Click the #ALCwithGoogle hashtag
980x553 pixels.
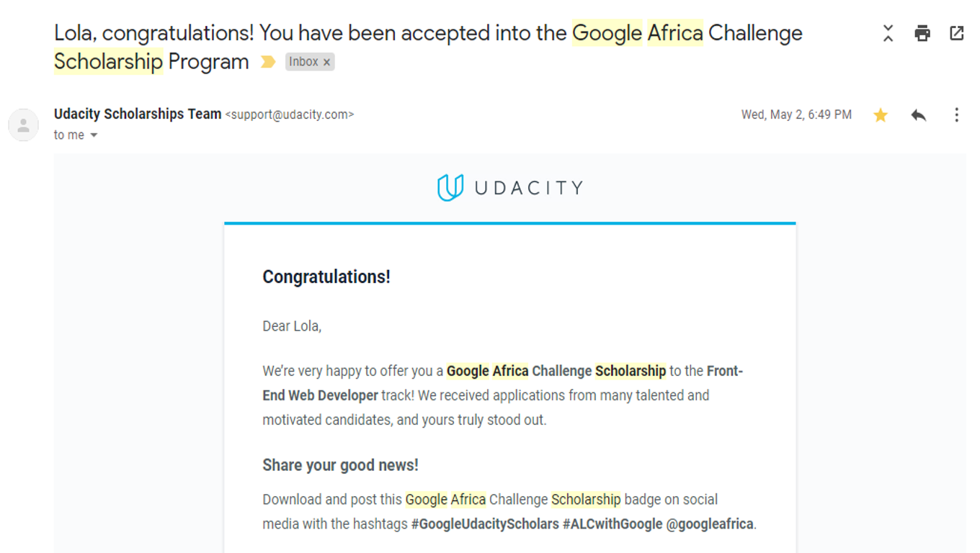(612, 524)
